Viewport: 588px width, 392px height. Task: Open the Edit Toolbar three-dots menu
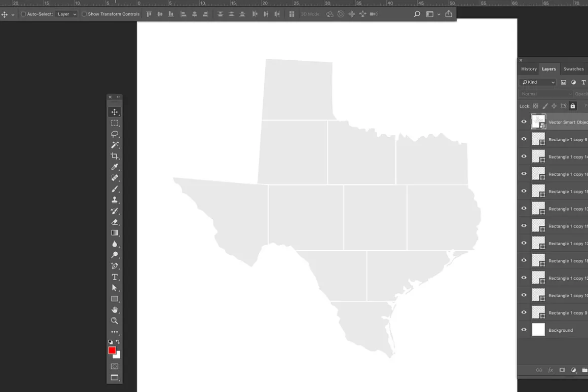tap(115, 332)
